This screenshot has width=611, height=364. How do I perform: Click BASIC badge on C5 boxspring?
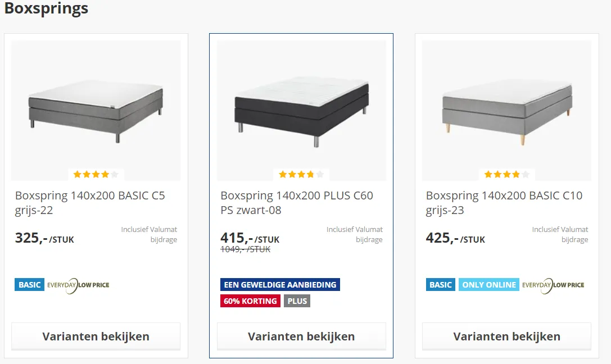[30, 285]
